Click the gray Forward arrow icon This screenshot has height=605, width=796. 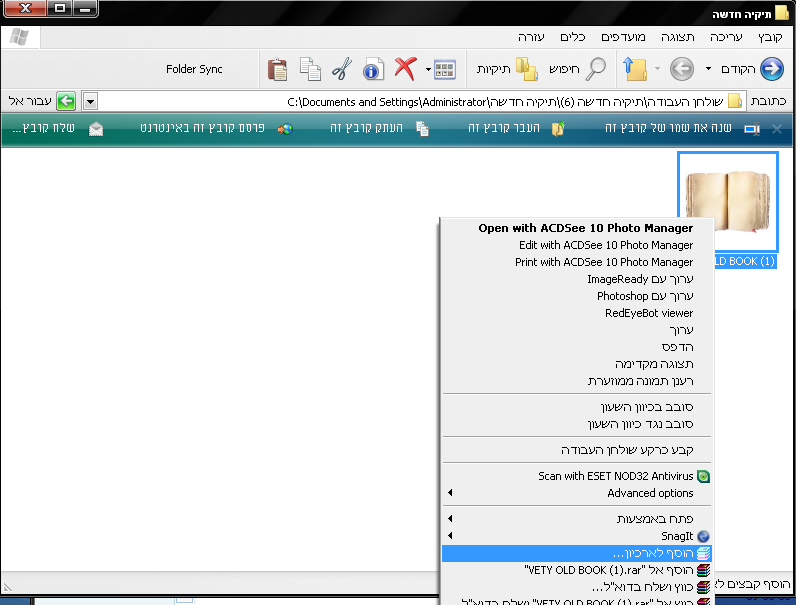tap(682, 69)
